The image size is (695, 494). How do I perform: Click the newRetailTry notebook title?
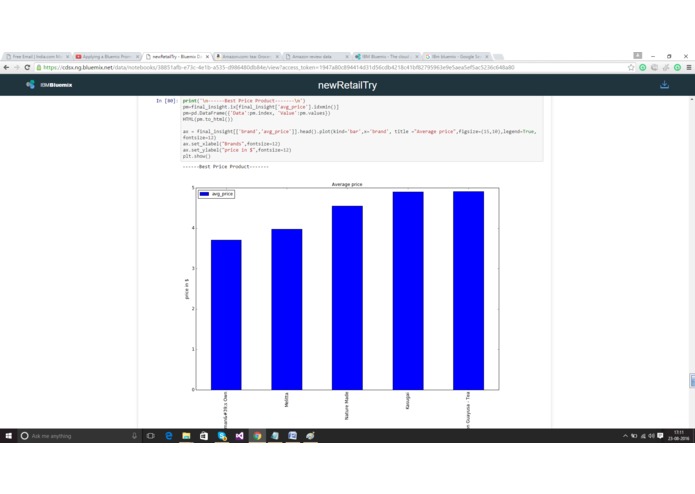coord(348,85)
